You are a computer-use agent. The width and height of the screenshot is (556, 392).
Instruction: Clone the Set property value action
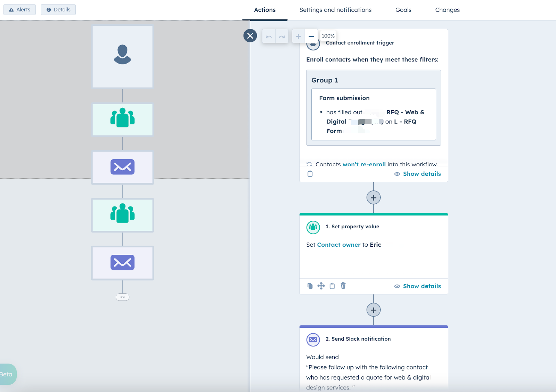310,286
